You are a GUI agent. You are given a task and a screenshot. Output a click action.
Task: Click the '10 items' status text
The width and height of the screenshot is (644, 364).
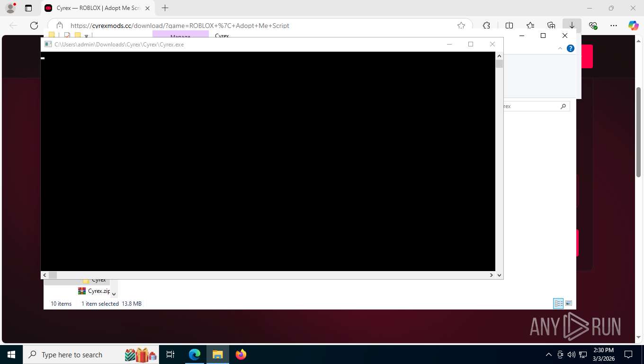(61, 304)
